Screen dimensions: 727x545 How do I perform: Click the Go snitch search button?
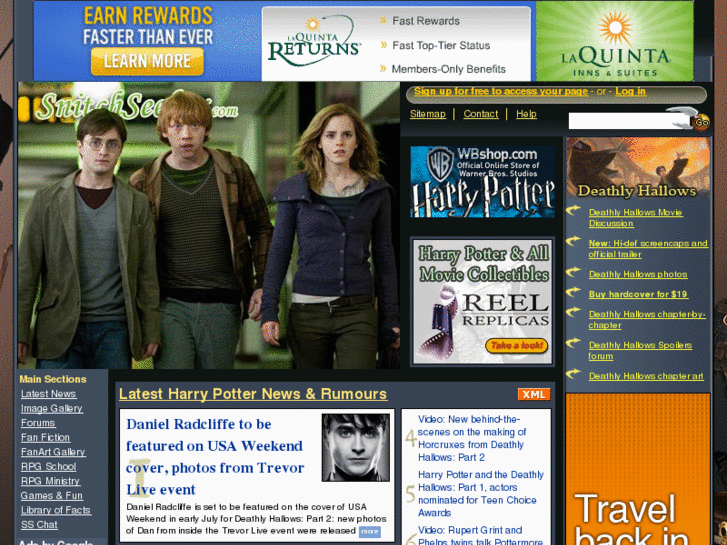(701, 122)
